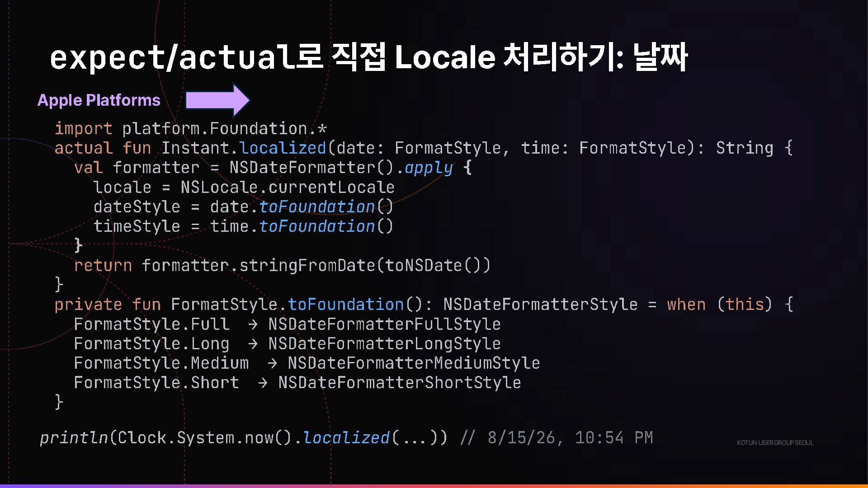Screen dimensions: 868x488
Task: Click the comment '// 8/15/26, 10:54 PM'
Action: [x=557, y=438]
